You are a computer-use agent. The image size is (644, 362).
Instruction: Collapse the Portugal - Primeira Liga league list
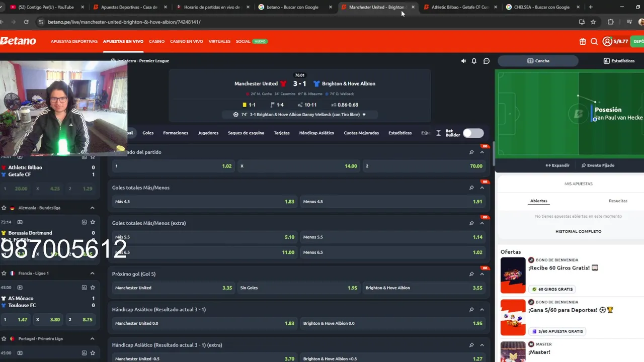[x=92, y=339]
